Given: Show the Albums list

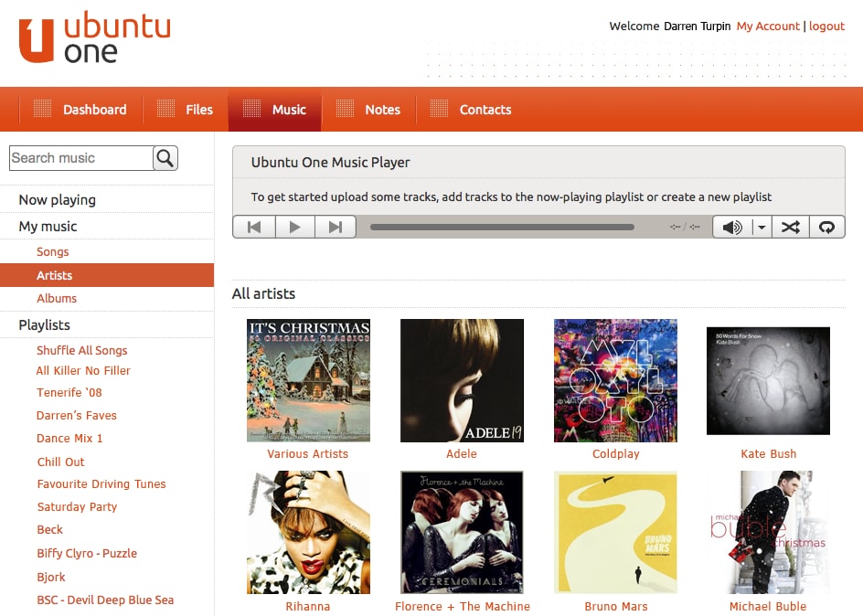Looking at the screenshot, I should tap(57, 298).
